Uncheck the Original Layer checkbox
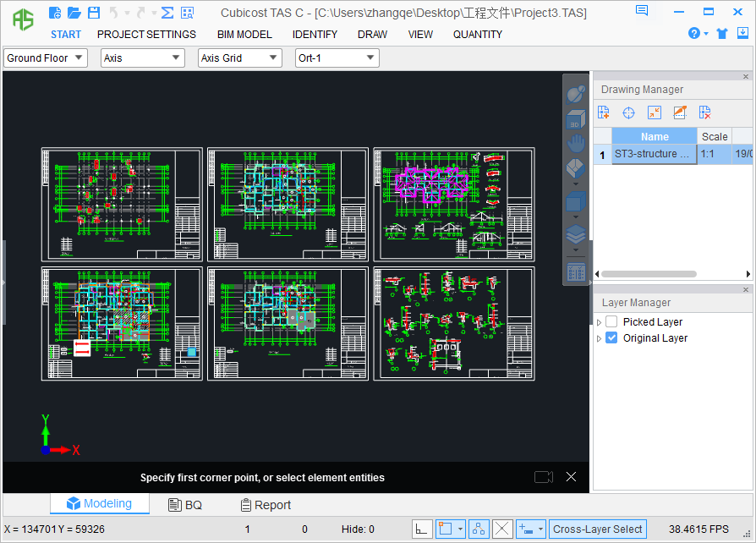 (x=611, y=338)
